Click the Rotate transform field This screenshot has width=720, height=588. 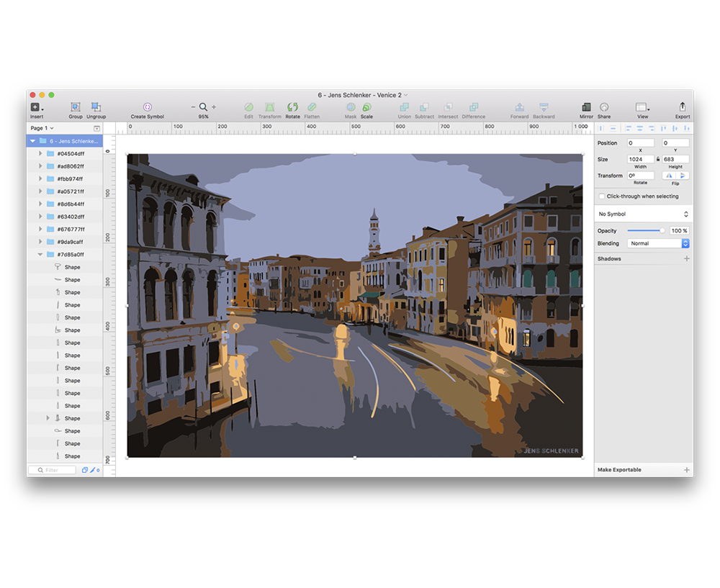[641, 176]
